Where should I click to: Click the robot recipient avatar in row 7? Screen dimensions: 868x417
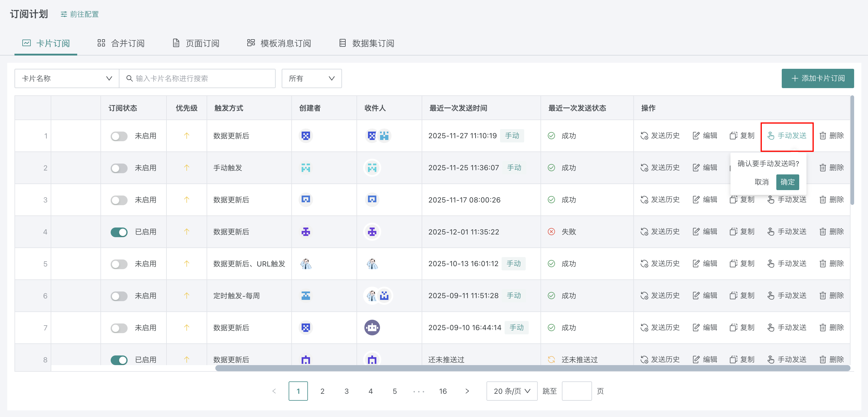click(372, 328)
